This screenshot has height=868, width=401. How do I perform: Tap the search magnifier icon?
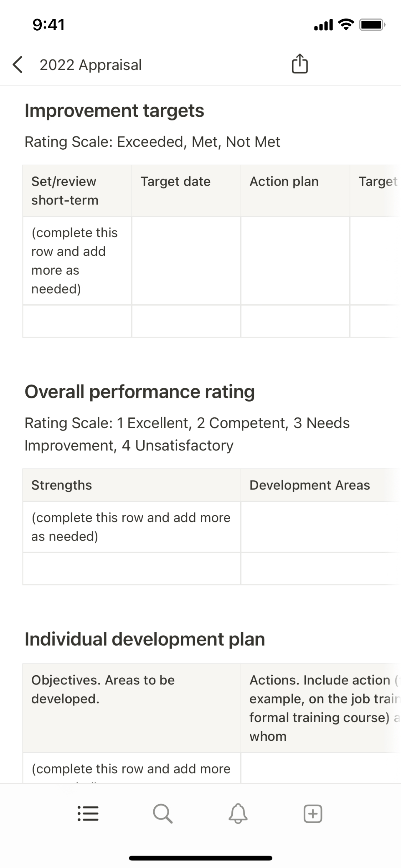pyautogui.click(x=163, y=813)
